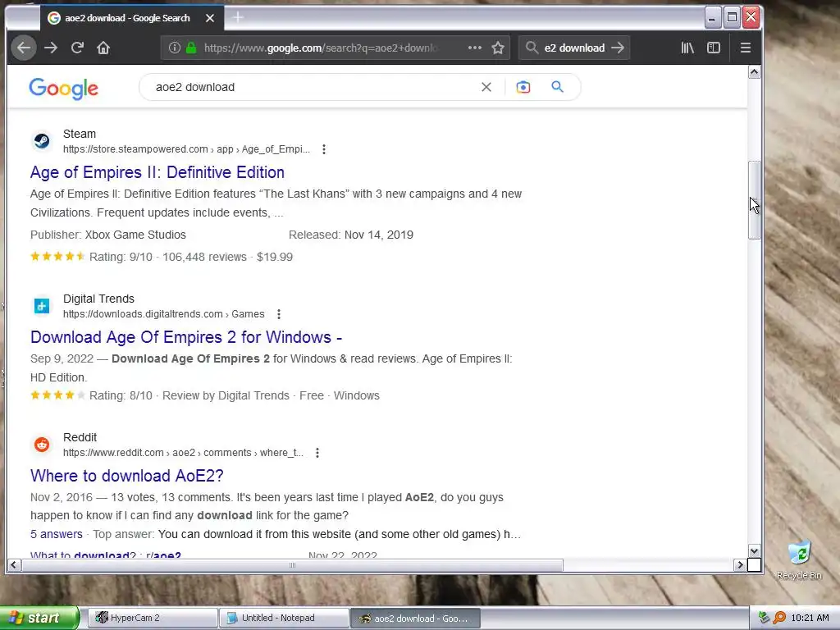Reload the current page
The height and width of the screenshot is (630, 840).
click(77, 48)
